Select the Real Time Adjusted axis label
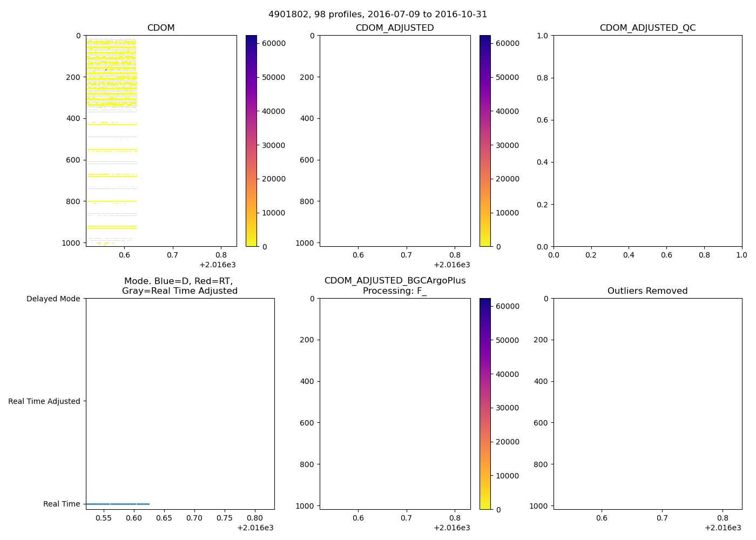The width and height of the screenshot is (756, 540). pos(44,401)
